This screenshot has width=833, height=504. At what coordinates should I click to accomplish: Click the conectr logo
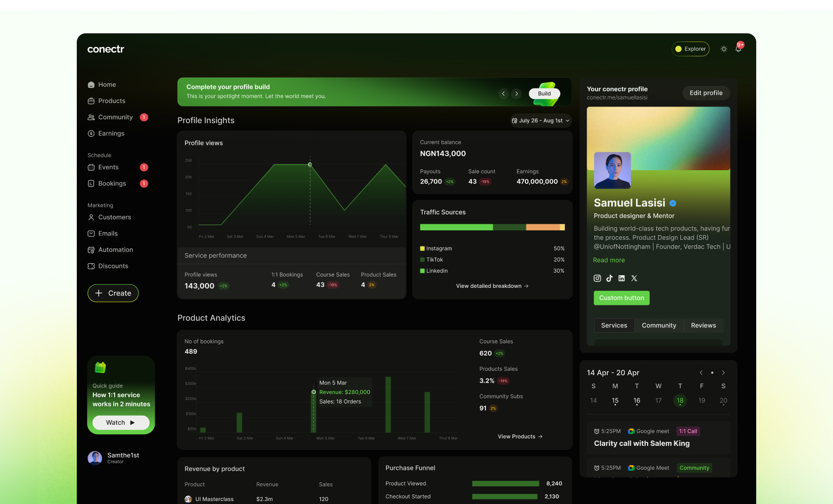click(106, 49)
